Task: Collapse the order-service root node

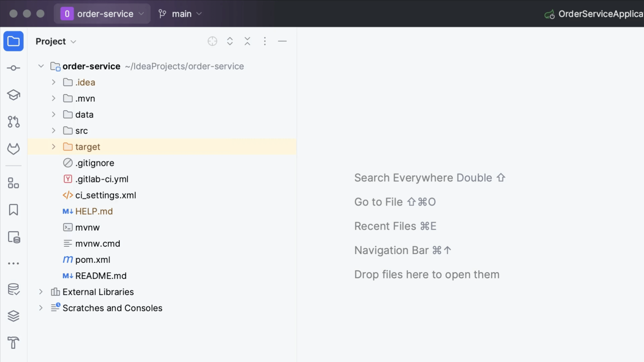Action: (41, 66)
